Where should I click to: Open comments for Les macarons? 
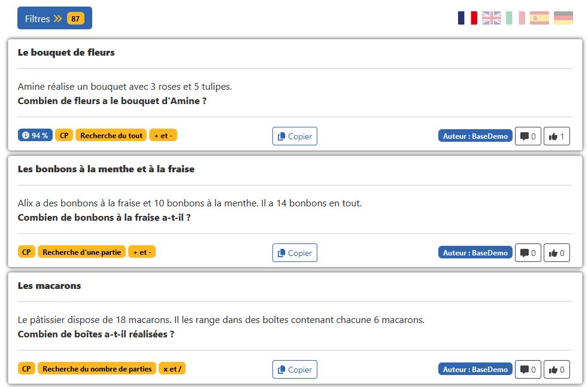click(528, 370)
